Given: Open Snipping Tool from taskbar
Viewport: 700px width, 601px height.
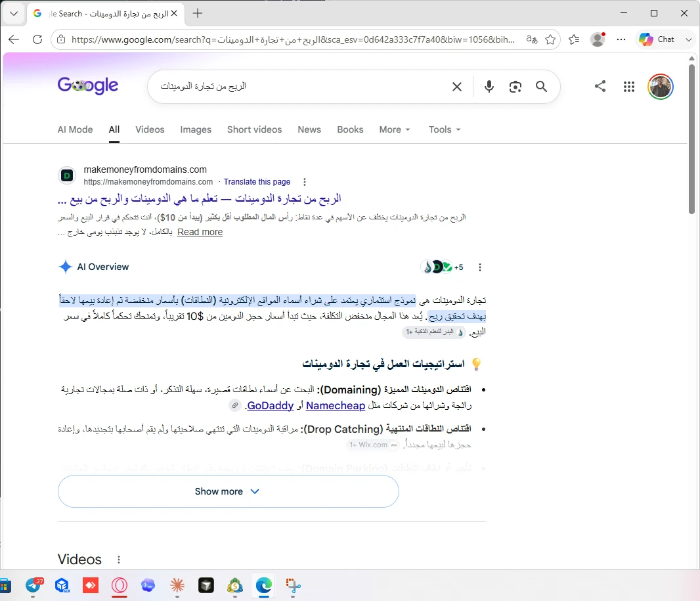Looking at the screenshot, I should pos(293,585).
